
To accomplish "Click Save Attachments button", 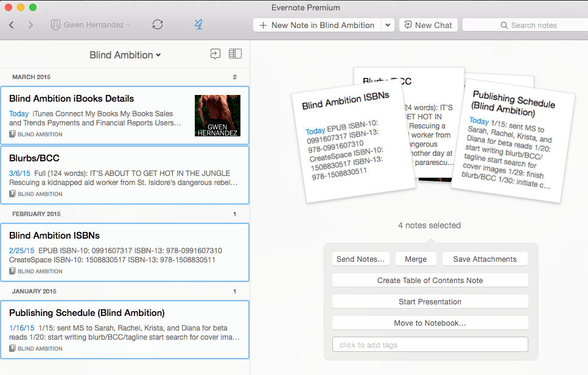I will click(485, 259).
